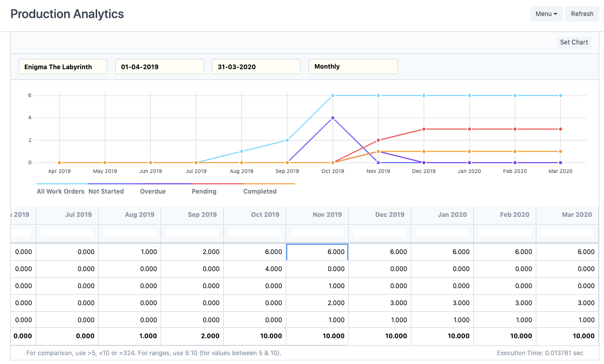Click the red Dec 2019 data point

point(424,129)
